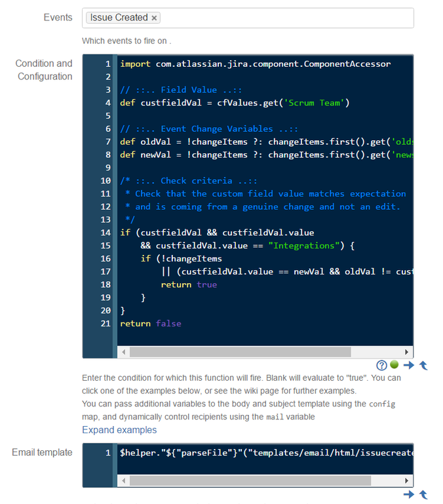The image size is (443, 504).
Task: Click the 'def newVal' code line
Action: [x=267, y=155]
